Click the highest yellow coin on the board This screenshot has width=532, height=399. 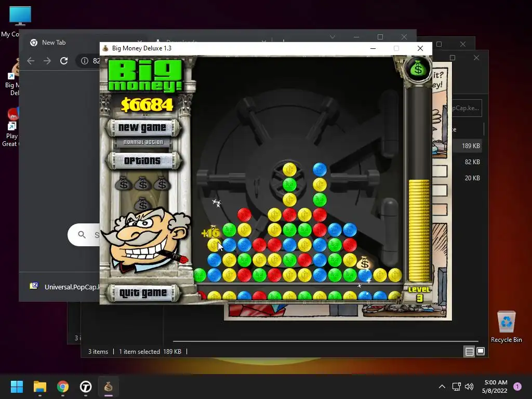coord(289,170)
